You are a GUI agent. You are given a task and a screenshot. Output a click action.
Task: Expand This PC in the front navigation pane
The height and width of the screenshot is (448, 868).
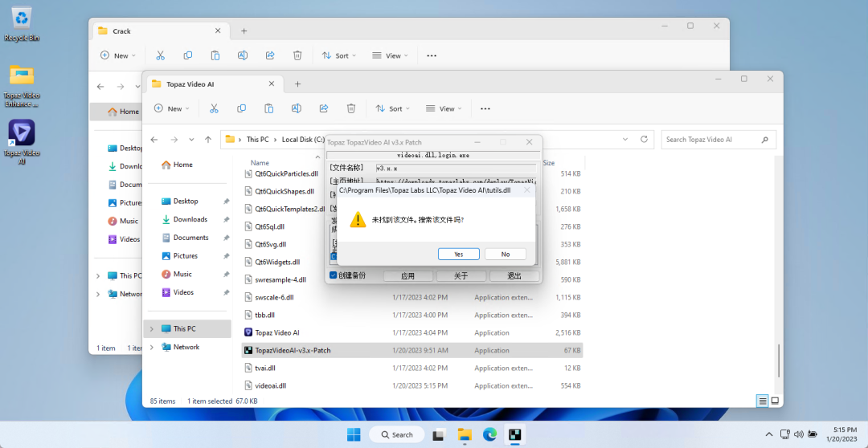pos(152,328)
